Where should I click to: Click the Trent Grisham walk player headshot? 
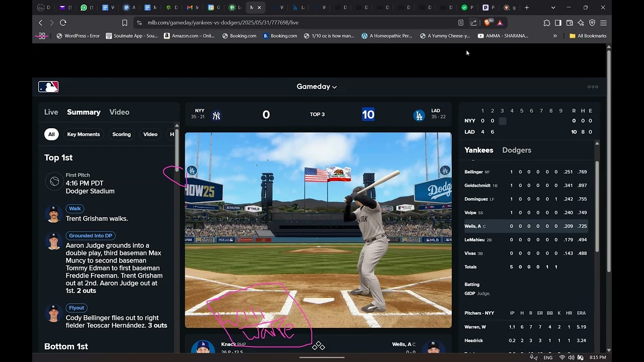click(x=53, y=214)
